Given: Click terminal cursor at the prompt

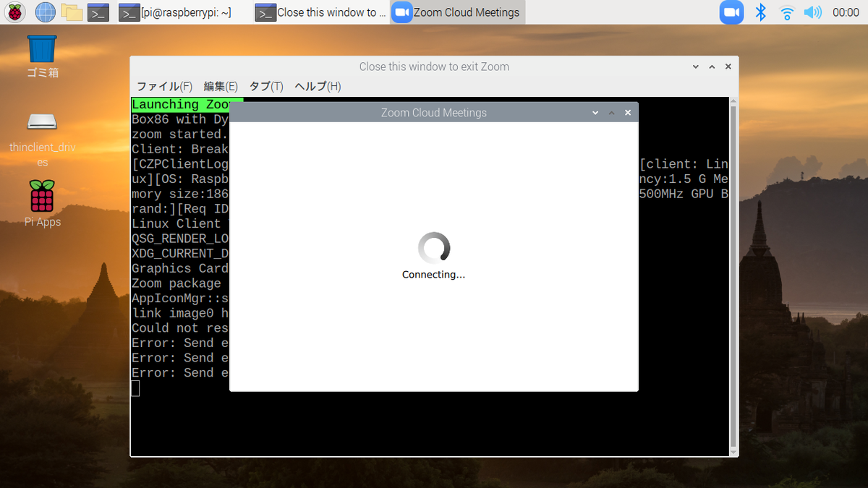Looking at the screenshot, I should (x=135, y=388).
